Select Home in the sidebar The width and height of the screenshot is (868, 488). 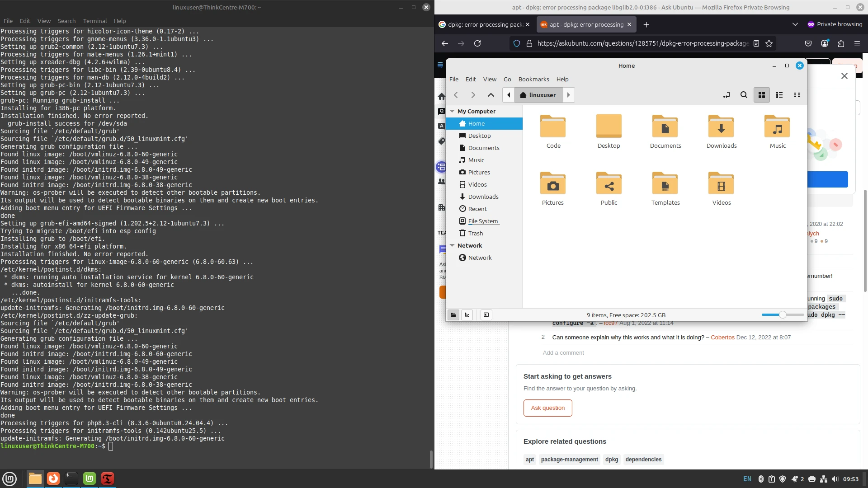click(484, 123)
